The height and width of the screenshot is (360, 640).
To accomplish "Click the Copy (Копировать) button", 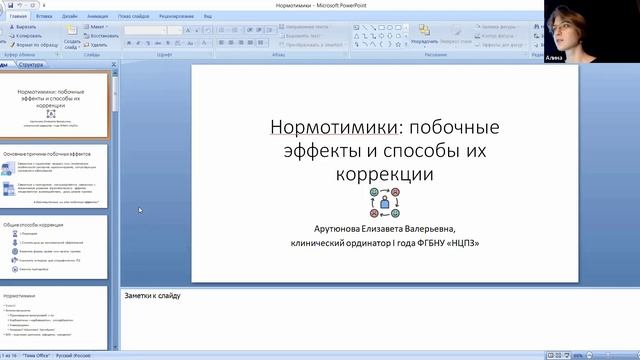I will pyautogui.click(x=25, y=36).
